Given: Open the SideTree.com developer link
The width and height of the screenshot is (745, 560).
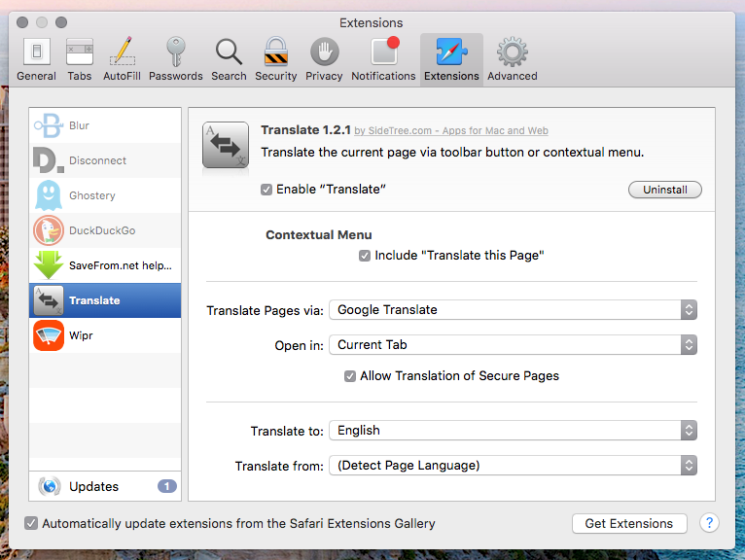Looking at the screenshot, I should [451, 130].
